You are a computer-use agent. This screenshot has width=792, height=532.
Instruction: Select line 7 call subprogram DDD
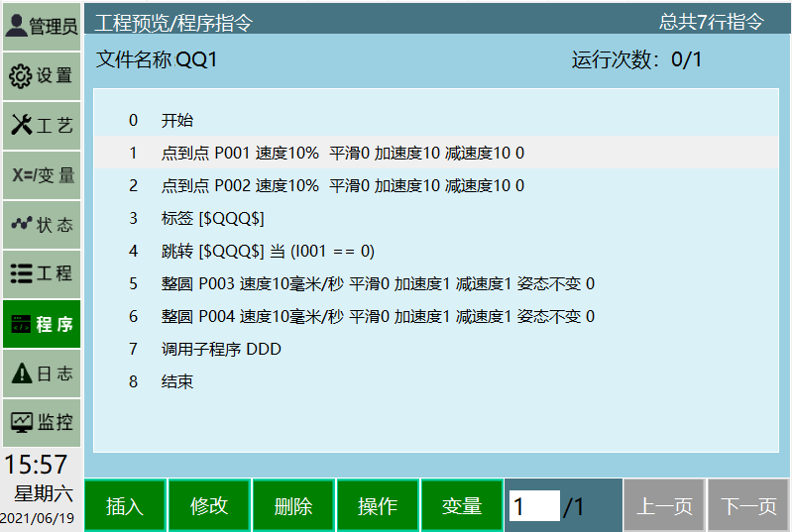click(x=222, y=349)
